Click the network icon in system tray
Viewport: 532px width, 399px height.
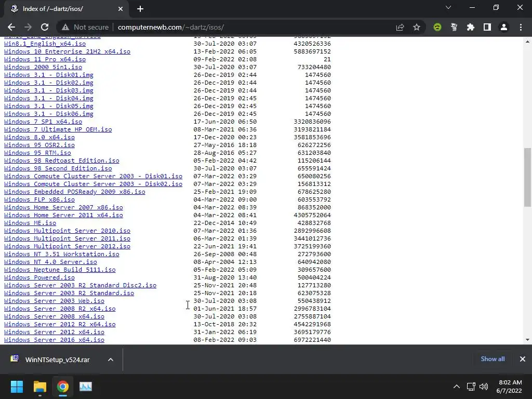(x=471, y=387)
